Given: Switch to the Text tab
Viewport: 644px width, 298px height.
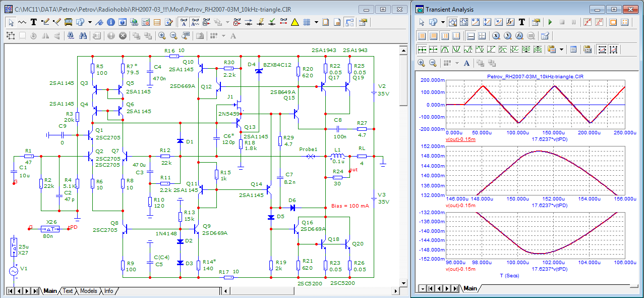Looking at the screenshot, I should click(67, 291).
